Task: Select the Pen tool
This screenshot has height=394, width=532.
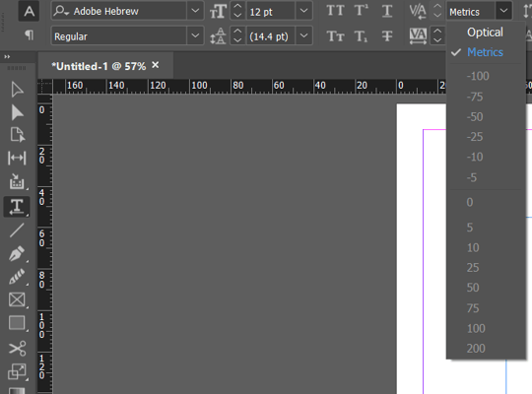Action: click(17, 253)
